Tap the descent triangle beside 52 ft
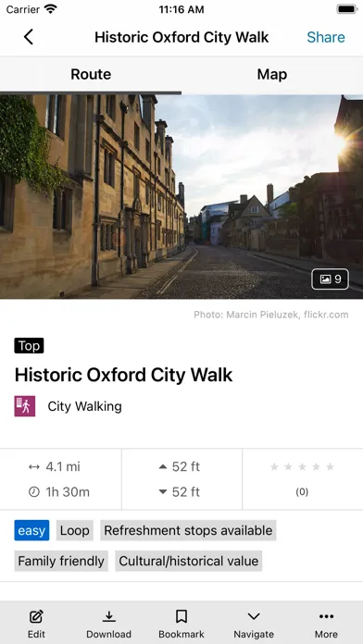This screenshot has height=644, width=363. coord(163,491)
